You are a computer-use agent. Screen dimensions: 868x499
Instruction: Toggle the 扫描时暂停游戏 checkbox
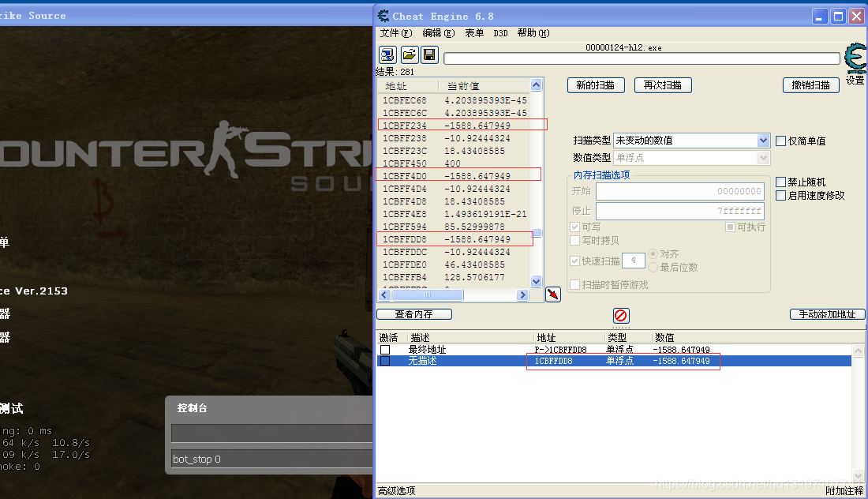click(x=575, y=285)
